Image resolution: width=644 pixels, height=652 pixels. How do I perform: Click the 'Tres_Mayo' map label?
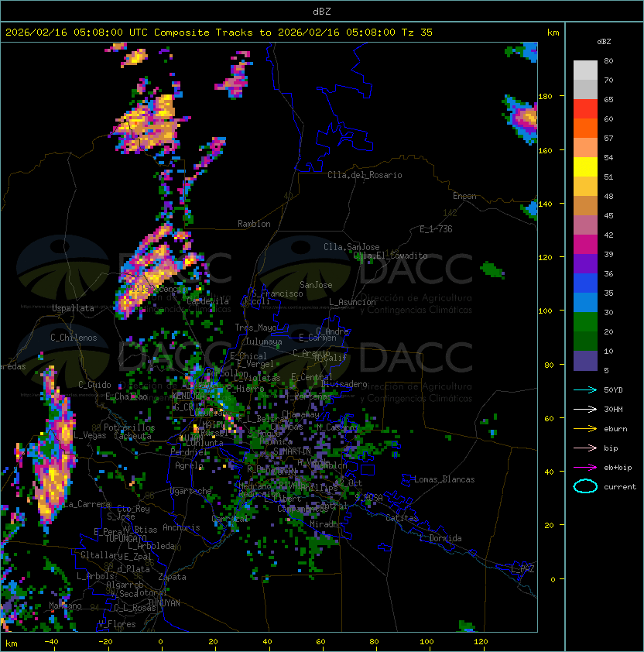pos(255,328)
